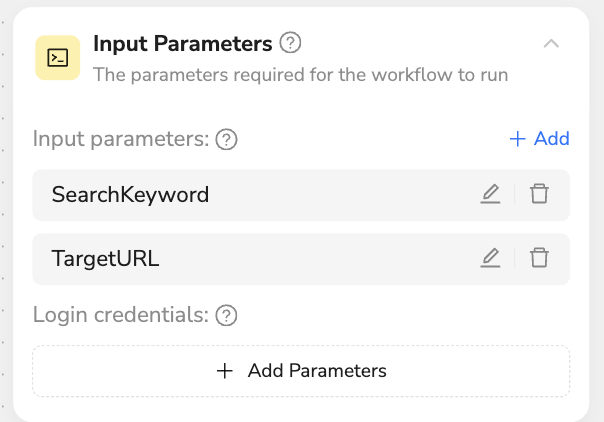Screen dimensions: 604x422
Task: Delete the SearchKeyword parameter with the trash icon
Action: (x=539, y=194)
